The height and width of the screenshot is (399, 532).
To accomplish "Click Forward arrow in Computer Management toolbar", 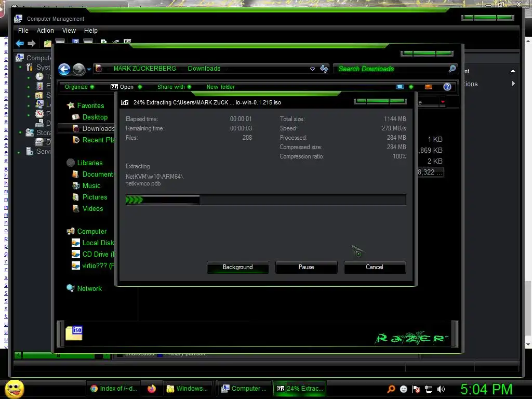I will (31, 43).
